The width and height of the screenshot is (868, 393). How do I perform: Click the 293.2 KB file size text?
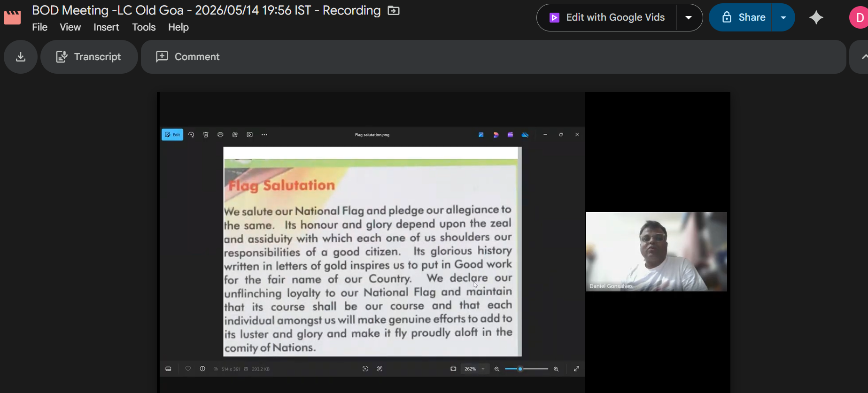point(261,369)
